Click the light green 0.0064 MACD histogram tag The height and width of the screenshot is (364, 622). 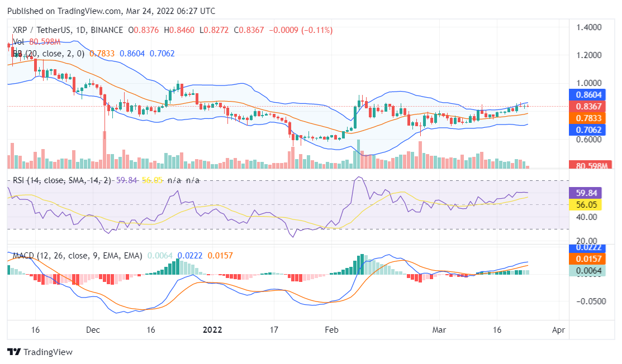click(585, 271)
